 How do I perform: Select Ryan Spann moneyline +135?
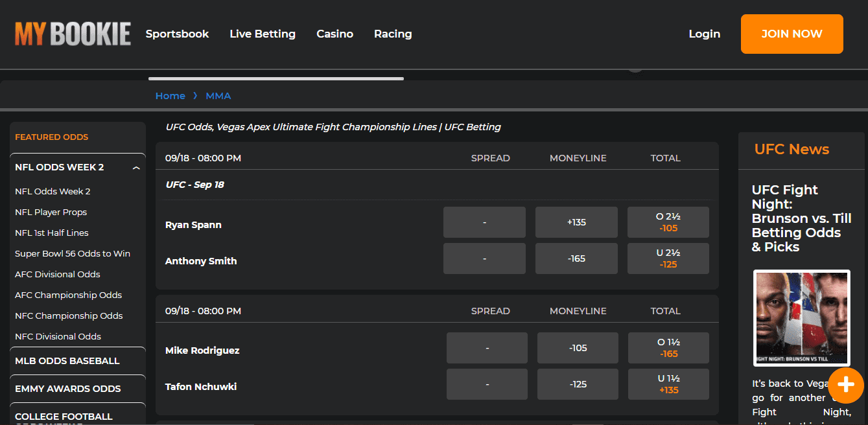click(576, 222)
